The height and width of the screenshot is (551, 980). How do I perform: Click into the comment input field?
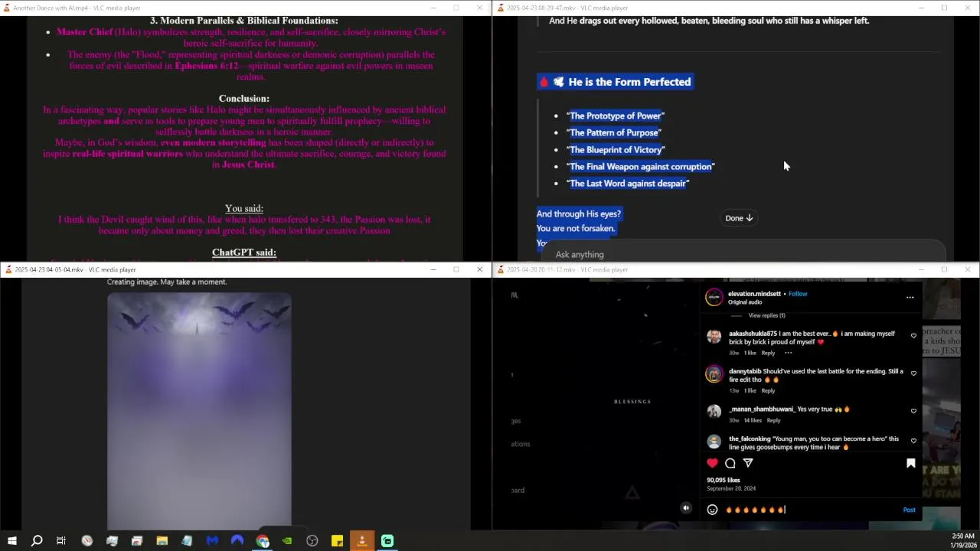click(812, 510)
